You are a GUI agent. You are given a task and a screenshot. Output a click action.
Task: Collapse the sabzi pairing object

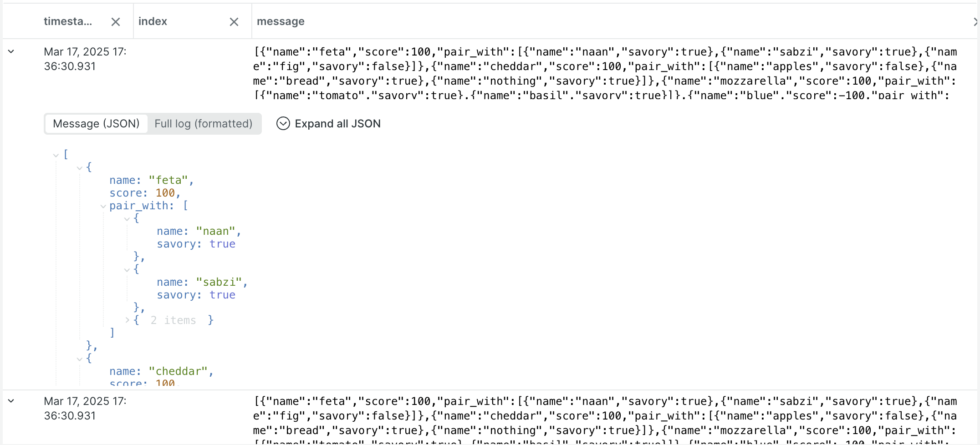click(127, 269)
